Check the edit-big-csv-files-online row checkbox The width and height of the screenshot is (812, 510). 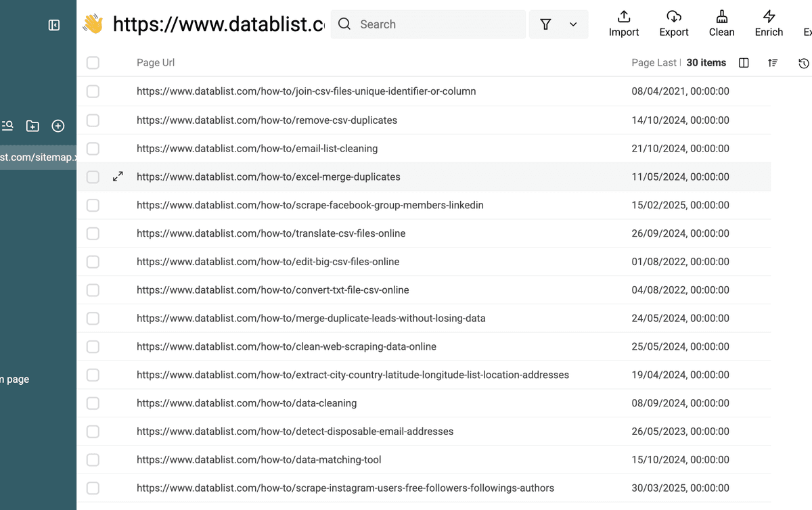[x=93, y=262]
